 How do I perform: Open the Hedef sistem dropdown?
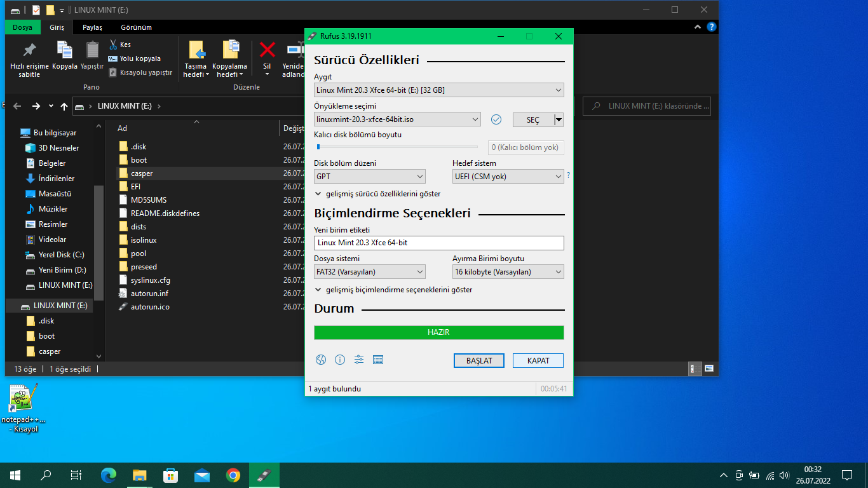click(508, 177)
